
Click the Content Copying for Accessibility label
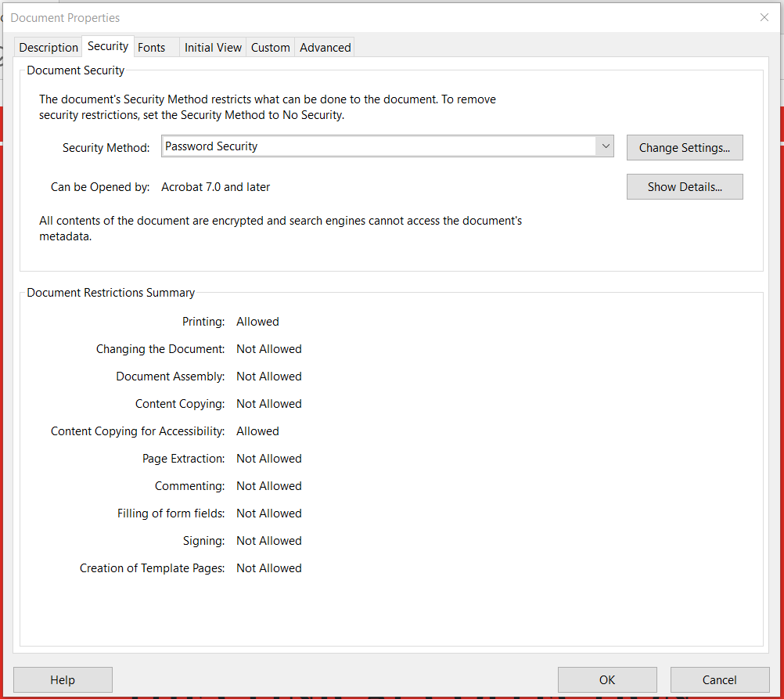[x=138, y=431]
